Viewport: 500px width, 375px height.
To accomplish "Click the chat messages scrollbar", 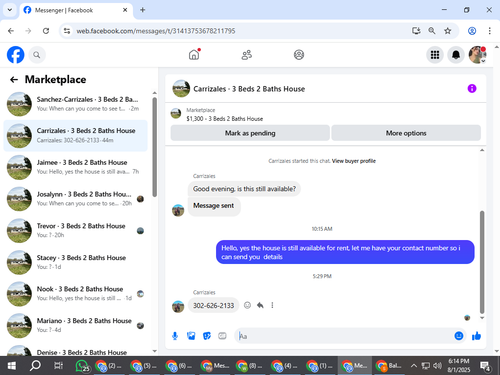I will pos(482,262).
